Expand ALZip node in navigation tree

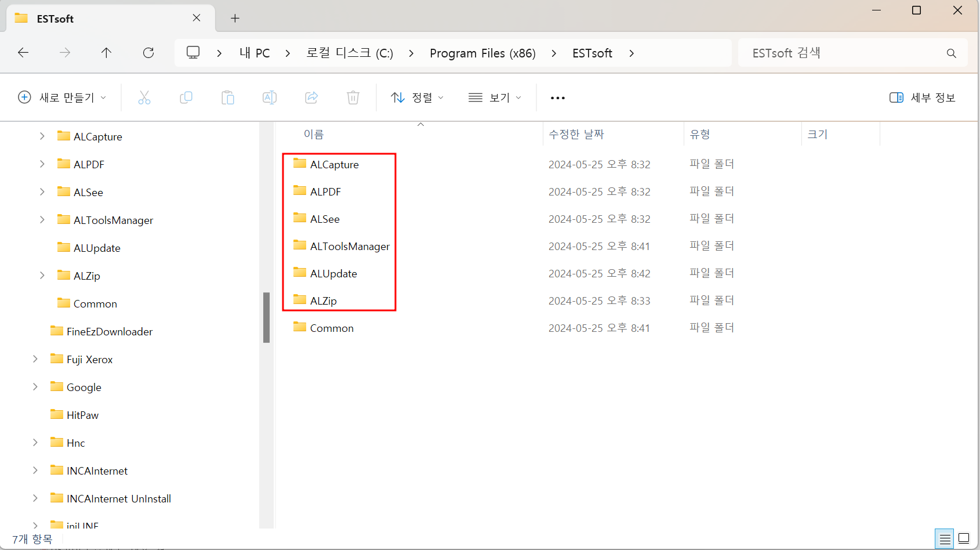(x=42, y=276)
